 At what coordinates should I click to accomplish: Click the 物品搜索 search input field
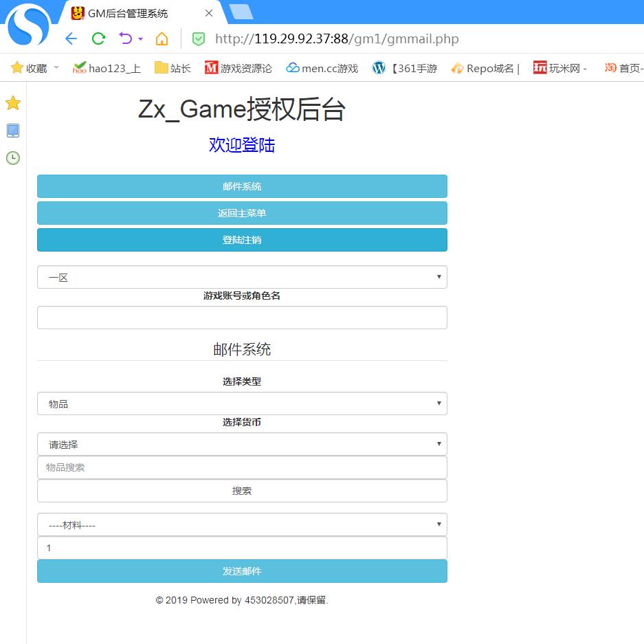tap(242, 467)
